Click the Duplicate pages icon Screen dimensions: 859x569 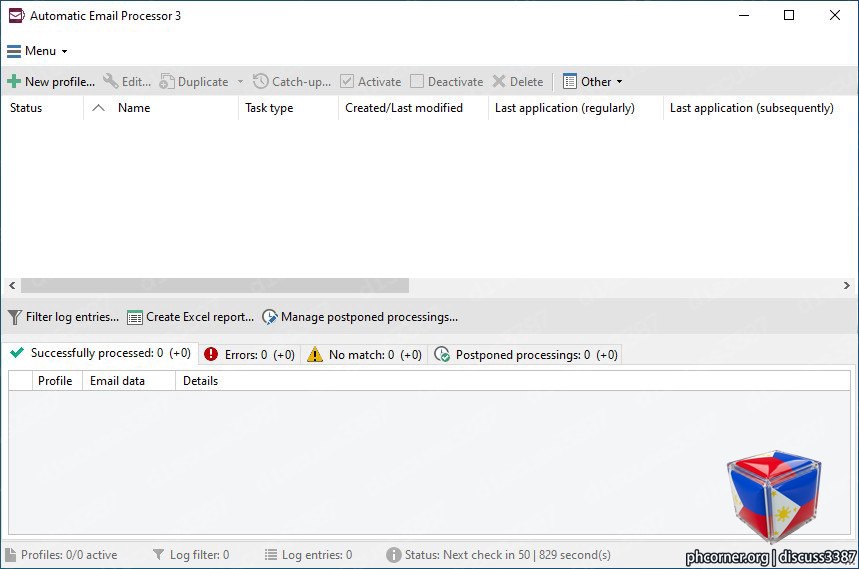point(167,82)
